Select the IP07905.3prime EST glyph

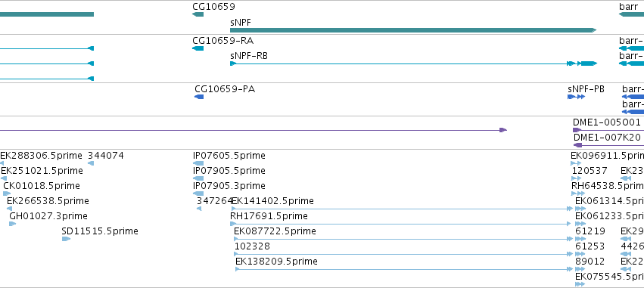198,194
